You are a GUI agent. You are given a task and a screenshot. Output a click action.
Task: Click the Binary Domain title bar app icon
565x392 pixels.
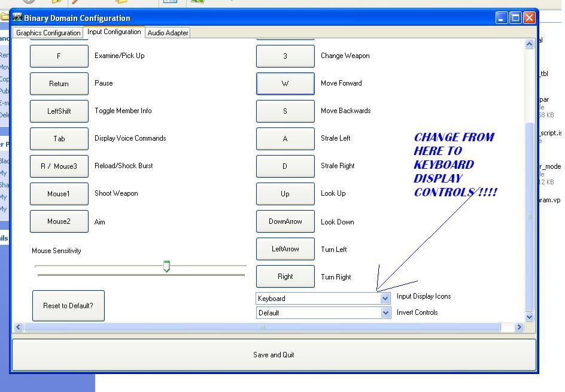click(17, 17)
